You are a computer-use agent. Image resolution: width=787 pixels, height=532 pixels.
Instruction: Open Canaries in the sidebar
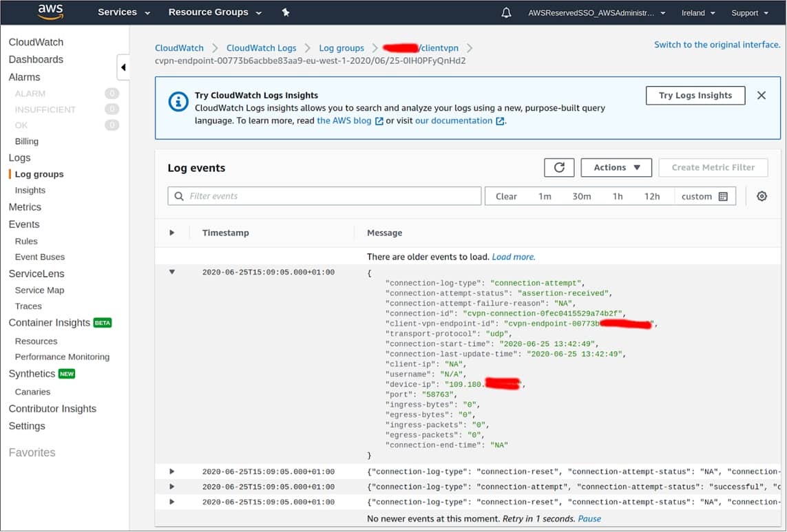click(32, 392)
